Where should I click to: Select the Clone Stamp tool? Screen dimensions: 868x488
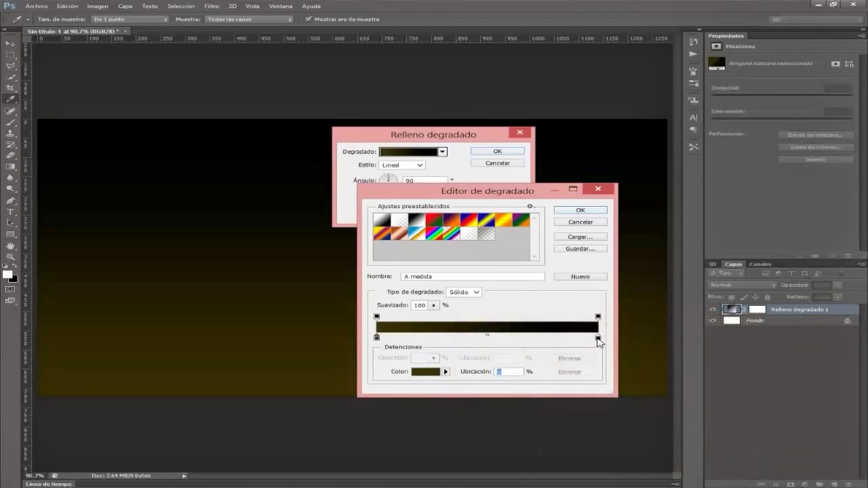point(10,134)
